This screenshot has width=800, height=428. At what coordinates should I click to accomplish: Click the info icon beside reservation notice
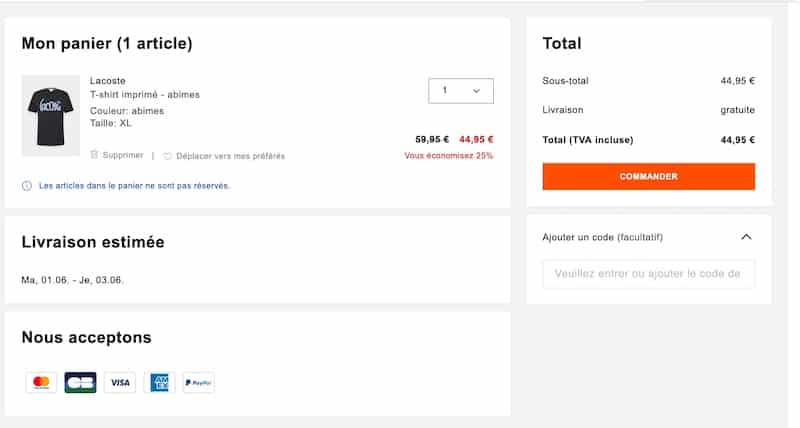click(27, 186)
